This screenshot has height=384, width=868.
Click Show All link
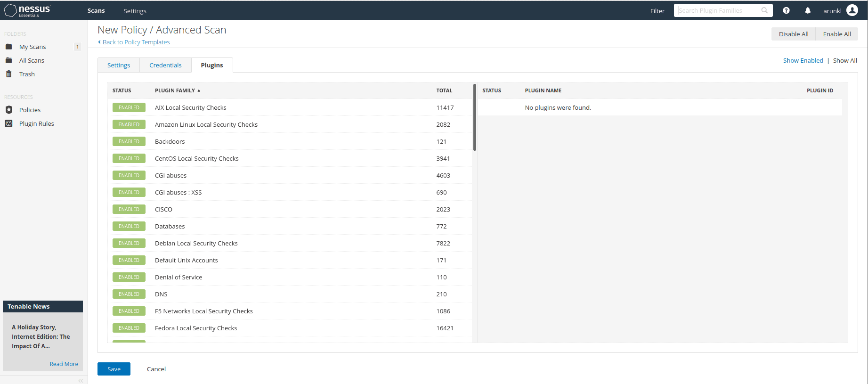coord(845,60)
